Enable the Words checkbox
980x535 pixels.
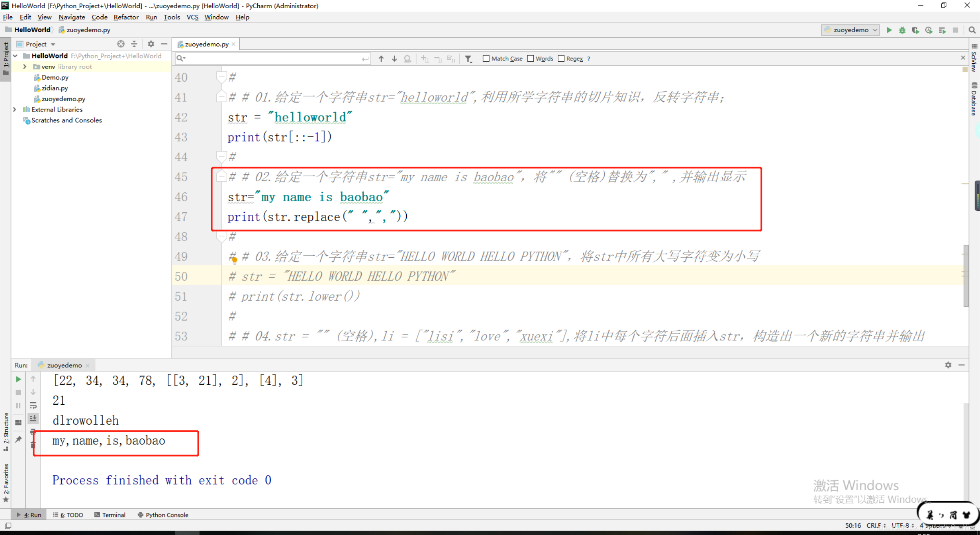(x=530, y=58)
